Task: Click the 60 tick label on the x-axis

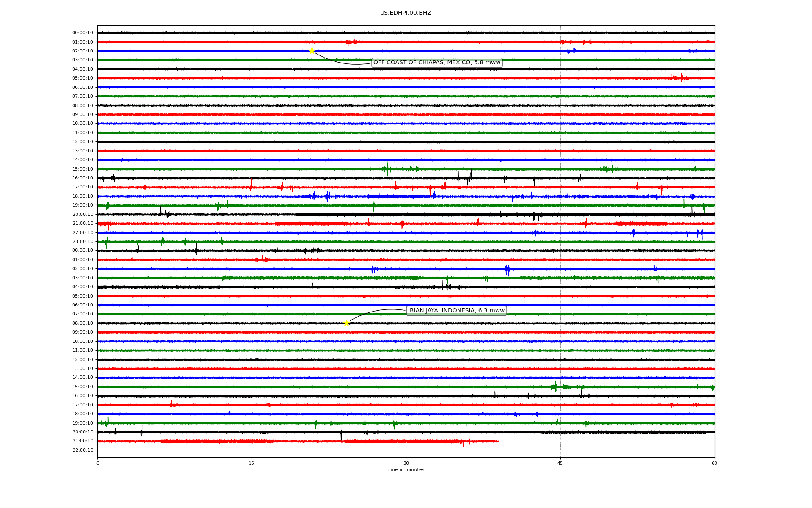Action: coord(714,463)
